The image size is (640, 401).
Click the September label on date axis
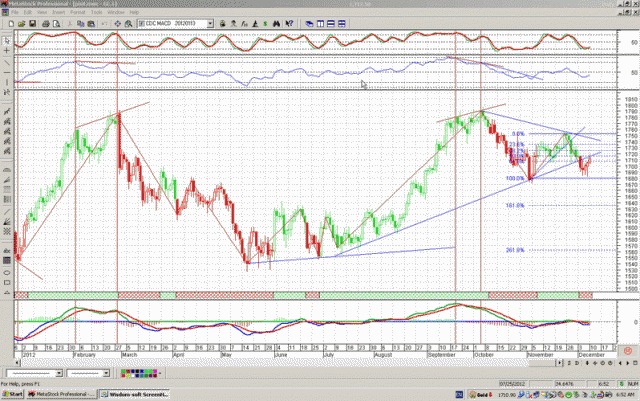click(x=441, y=355)
